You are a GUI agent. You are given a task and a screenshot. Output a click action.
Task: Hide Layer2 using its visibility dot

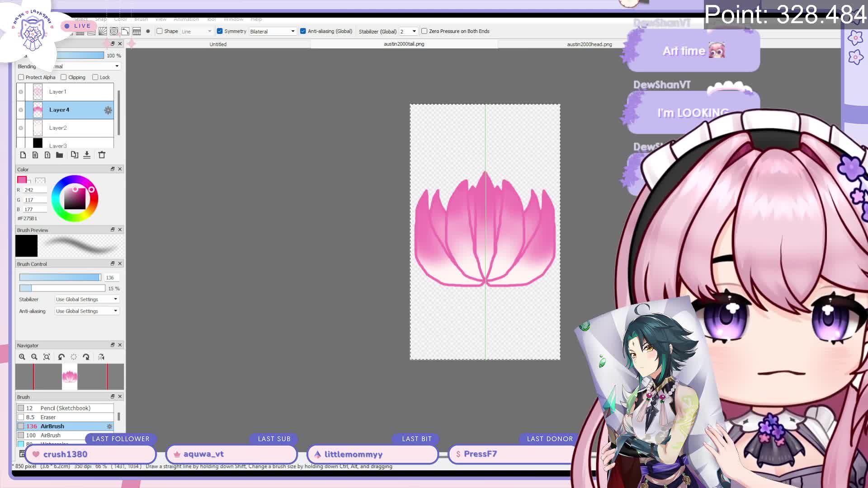click(21, 128)
